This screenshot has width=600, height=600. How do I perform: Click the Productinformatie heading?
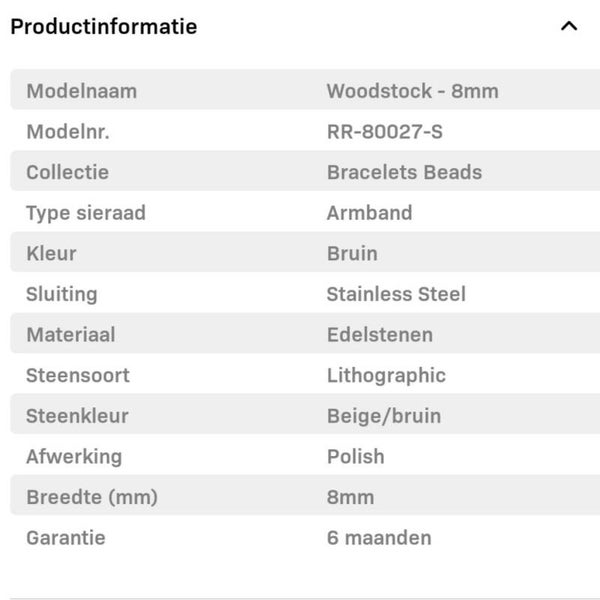click(x=103, y=27)
